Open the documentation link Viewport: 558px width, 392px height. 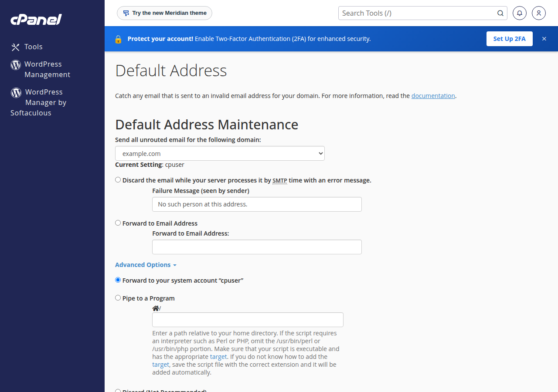433,96
